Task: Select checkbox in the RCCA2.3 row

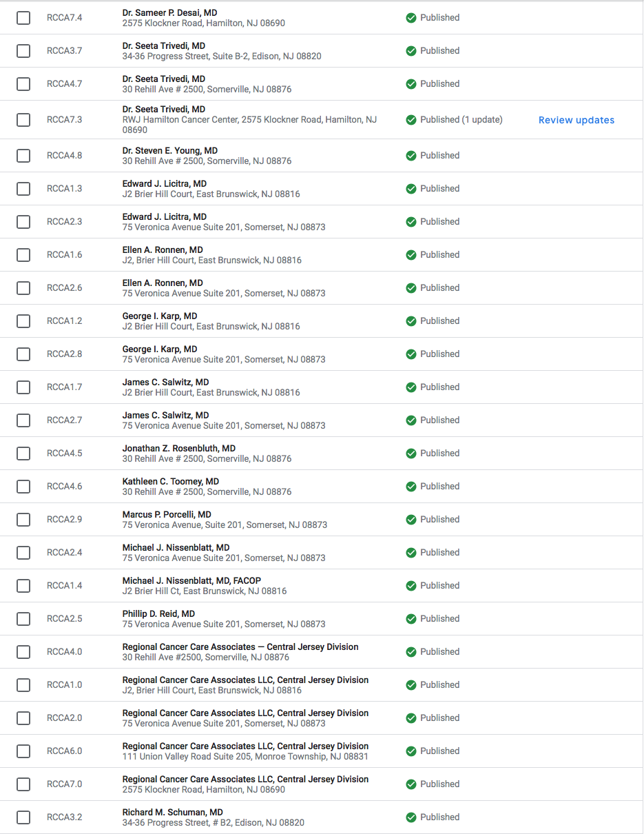Action: point(23,222)
